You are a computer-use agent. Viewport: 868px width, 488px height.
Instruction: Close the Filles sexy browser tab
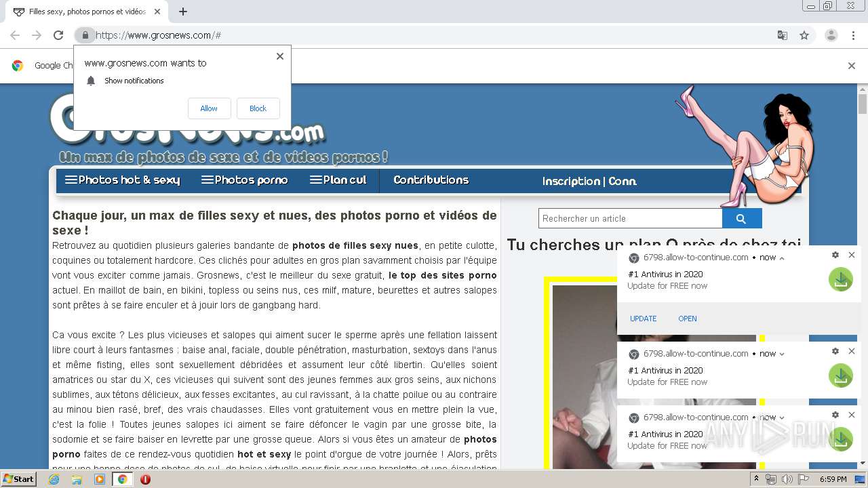[157, 12]
